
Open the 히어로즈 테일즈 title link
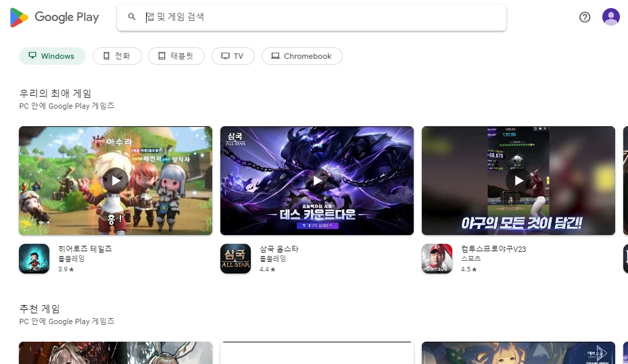(x=85, y=249)
